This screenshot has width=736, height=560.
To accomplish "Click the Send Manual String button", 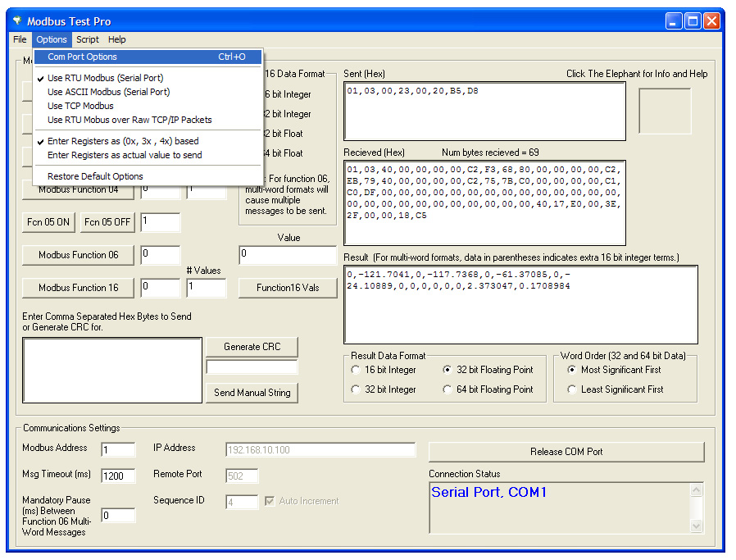I will coord(252,393).
